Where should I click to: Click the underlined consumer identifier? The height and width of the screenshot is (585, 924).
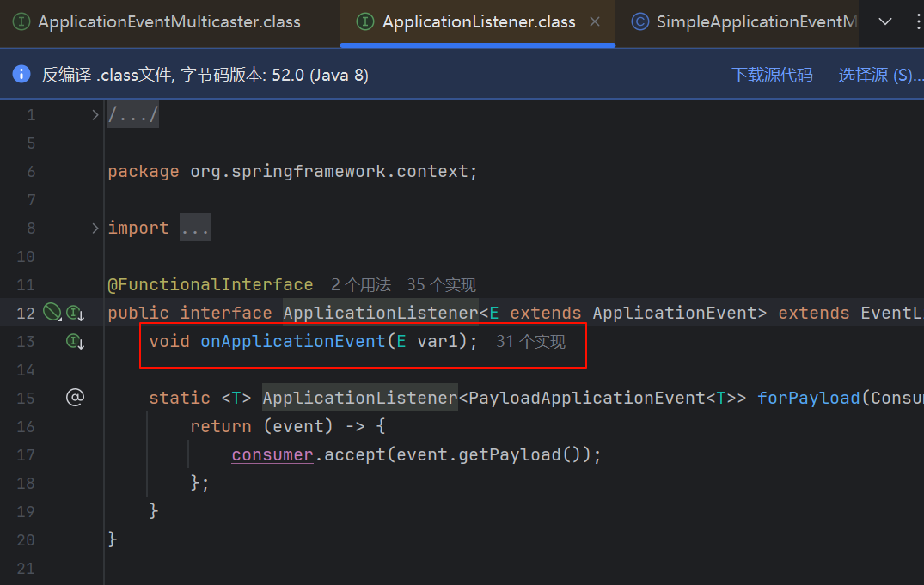point(272,454)
